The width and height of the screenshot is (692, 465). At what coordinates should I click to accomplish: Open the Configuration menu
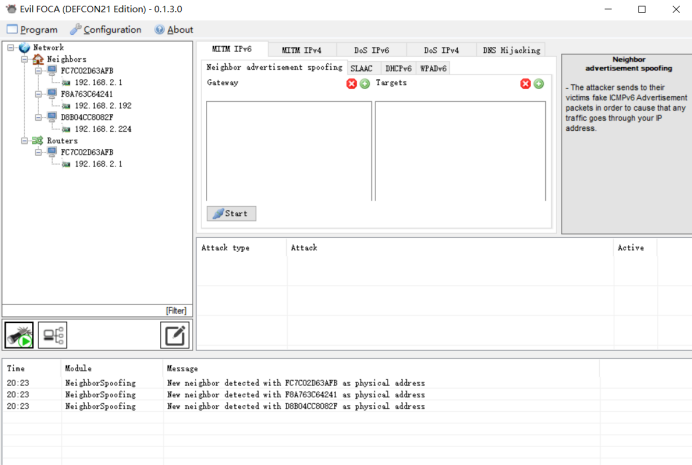pos(106,30)
